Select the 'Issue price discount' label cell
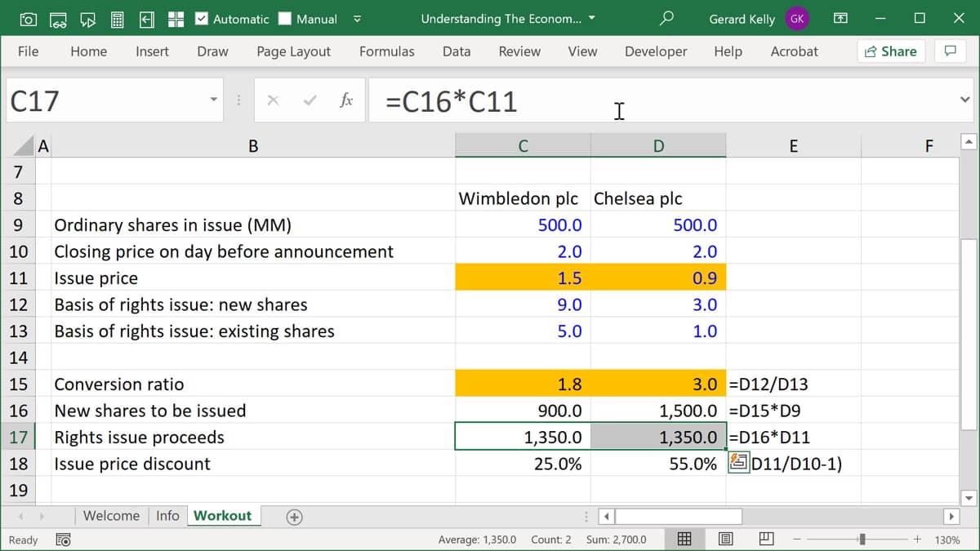The height and width of the screenshot is (551, 980). pos(253,464)
